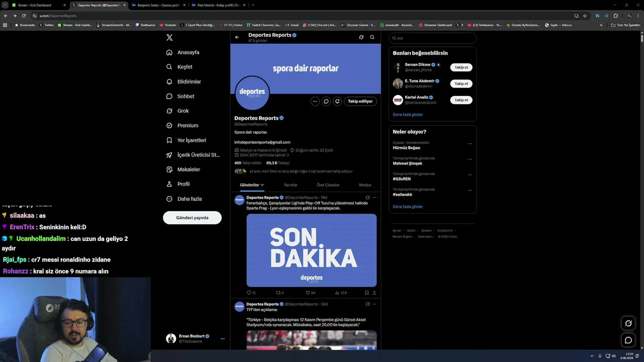
Task: Open Sohbet messages in the sidebar
Action: [180, 96]
